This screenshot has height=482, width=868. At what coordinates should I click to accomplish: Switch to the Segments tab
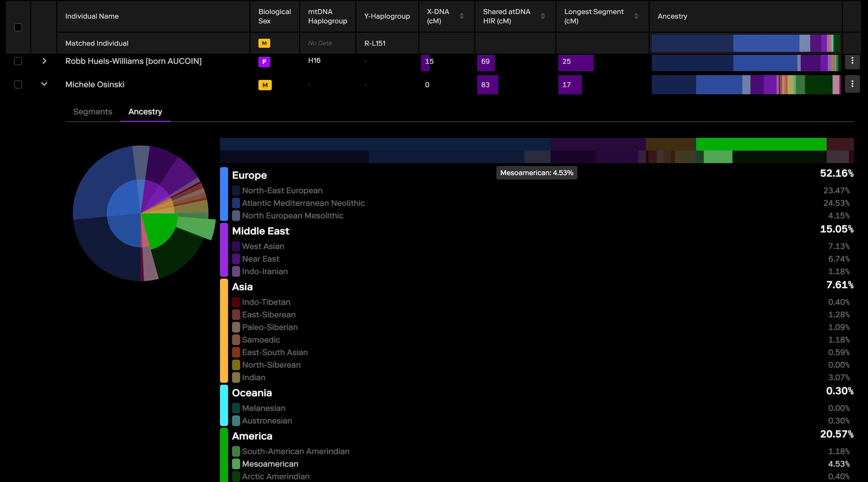click(x=92, y=112)
